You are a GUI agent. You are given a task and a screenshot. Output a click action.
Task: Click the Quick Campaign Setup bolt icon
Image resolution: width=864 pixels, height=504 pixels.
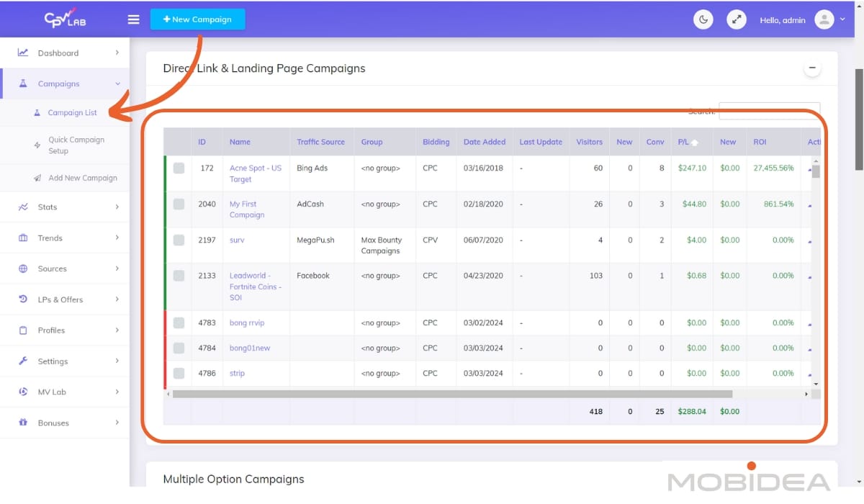37,145
